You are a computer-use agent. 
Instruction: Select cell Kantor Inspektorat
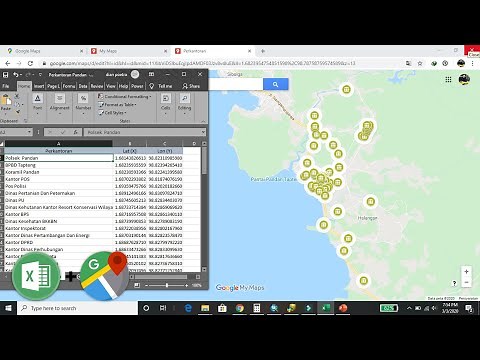tap(59, 228)
